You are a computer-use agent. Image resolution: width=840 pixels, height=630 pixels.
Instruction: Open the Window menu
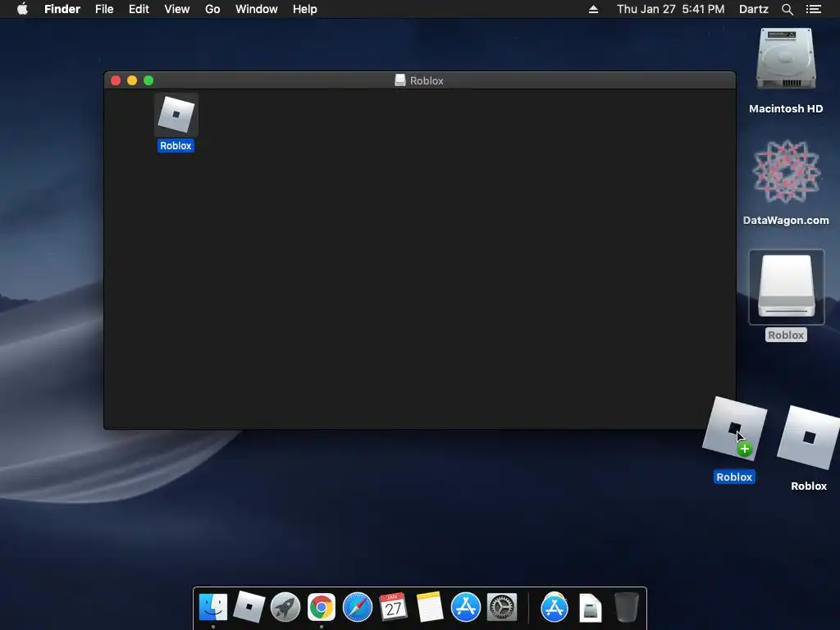pyautogui.click(x=257, y=9)
